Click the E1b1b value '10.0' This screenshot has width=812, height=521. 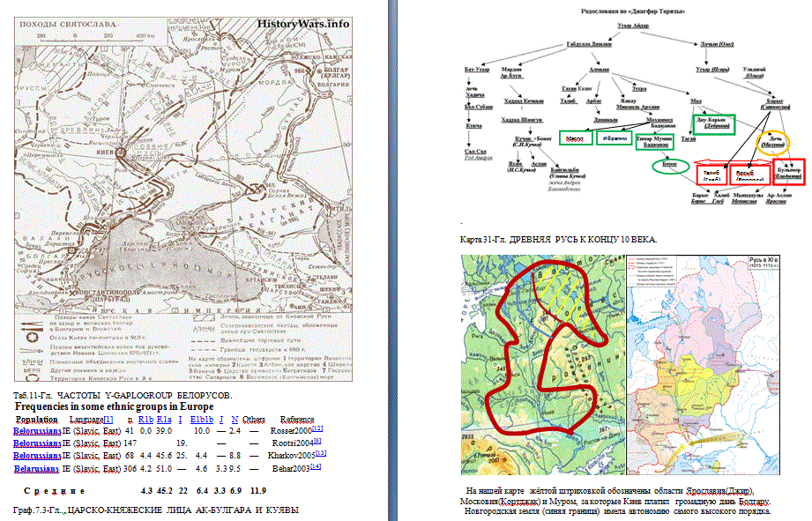tap(202, 431)
